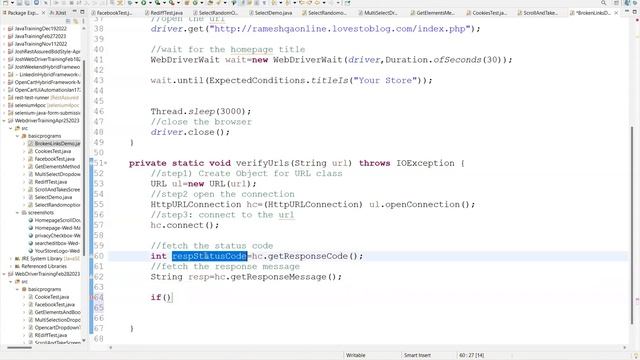Switch to the JUnit view tab
Image resolution: width=640 pixels, height=360 pixels.
(x=58, y=13)
